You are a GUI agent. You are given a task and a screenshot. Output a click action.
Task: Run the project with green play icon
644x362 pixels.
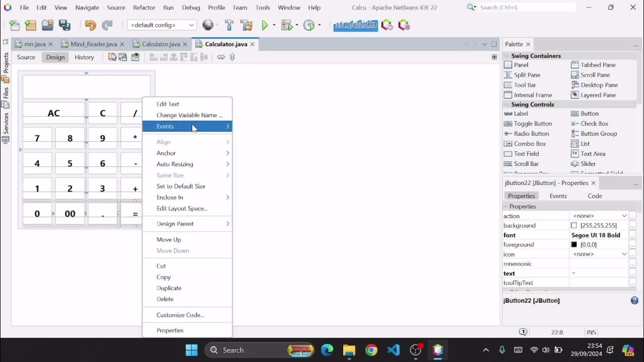(265, 25)
